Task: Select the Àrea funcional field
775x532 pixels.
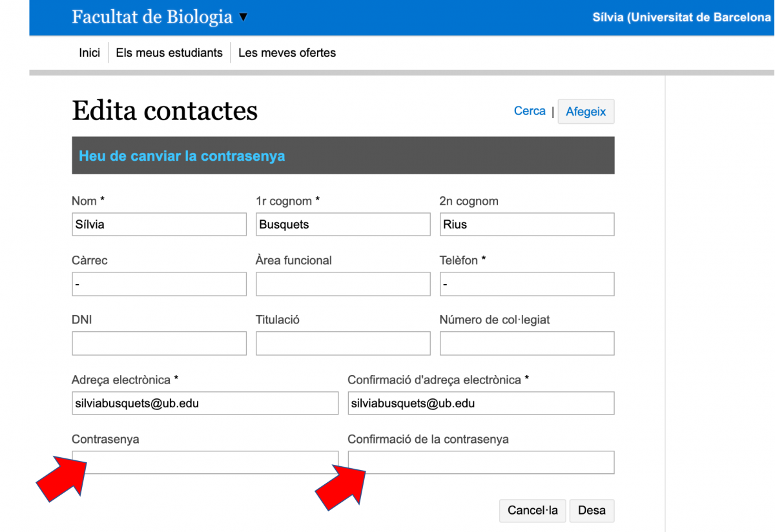Action: tap(343, 284)
